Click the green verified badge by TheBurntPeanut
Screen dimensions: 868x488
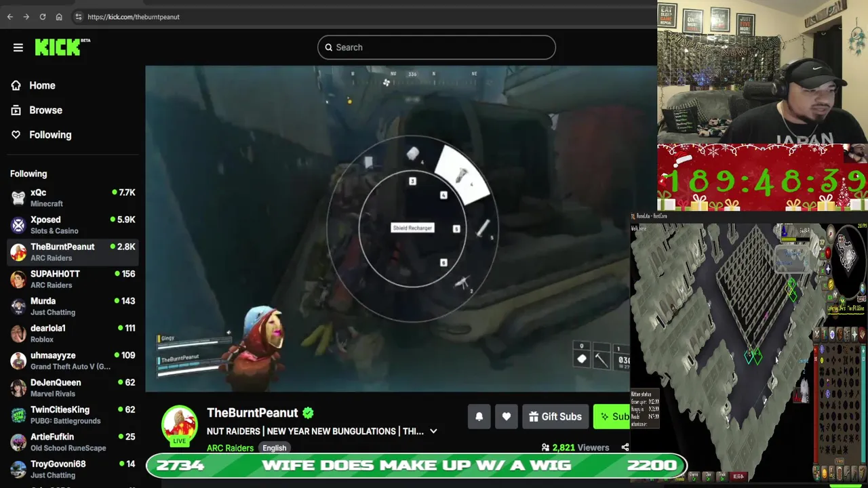[x=309, y=413]
